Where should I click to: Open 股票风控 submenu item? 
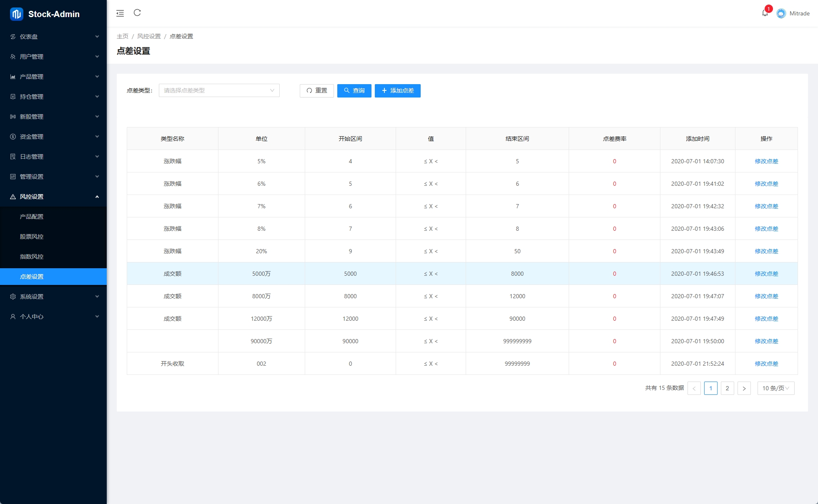click(x=32, y=237)
